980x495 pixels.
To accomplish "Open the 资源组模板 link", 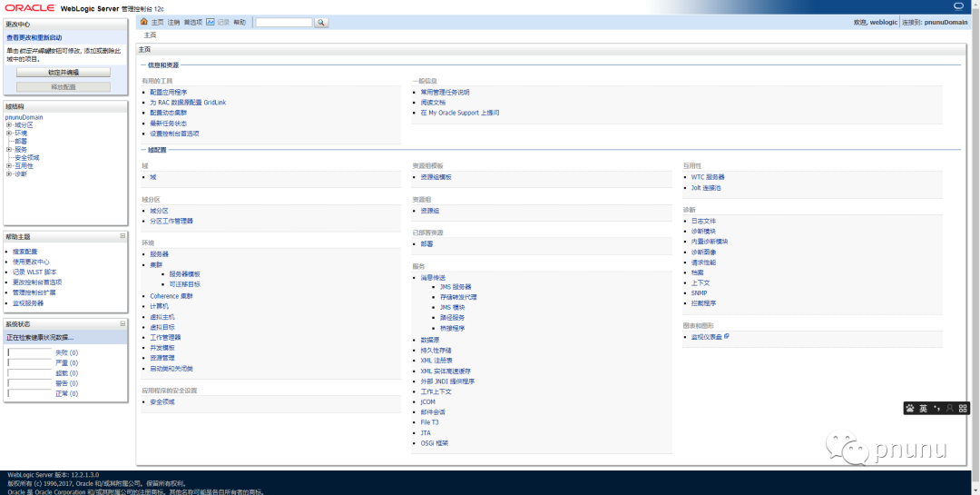I will (436, 177).
